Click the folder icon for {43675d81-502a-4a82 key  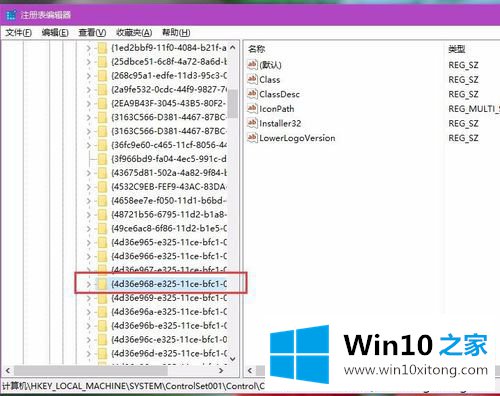102,173
